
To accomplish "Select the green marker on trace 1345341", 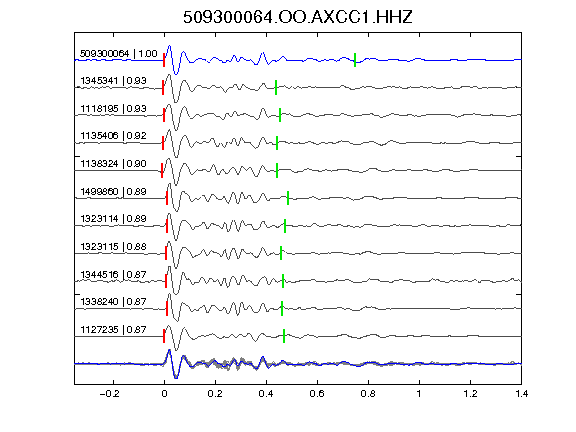I will [276, 87].
